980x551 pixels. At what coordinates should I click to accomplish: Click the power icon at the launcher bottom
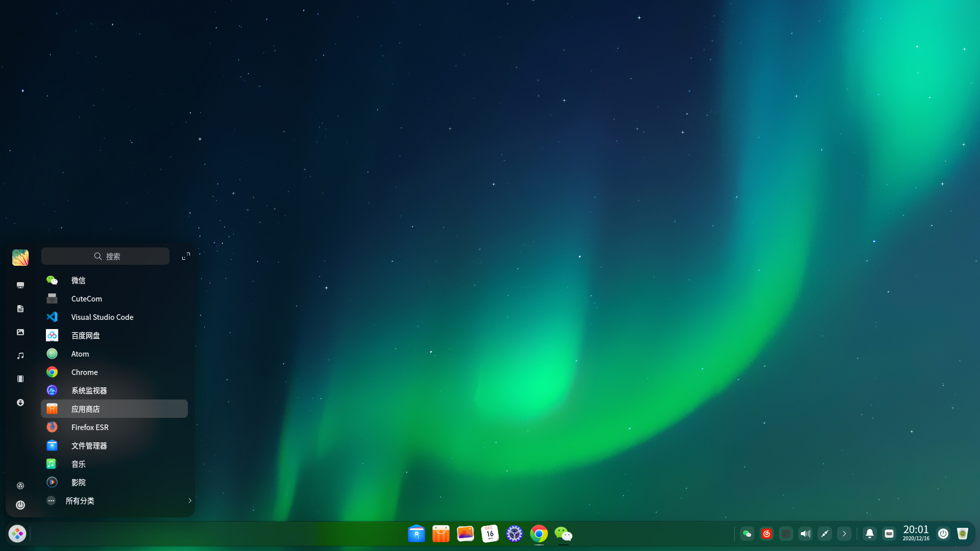(20, 505)
